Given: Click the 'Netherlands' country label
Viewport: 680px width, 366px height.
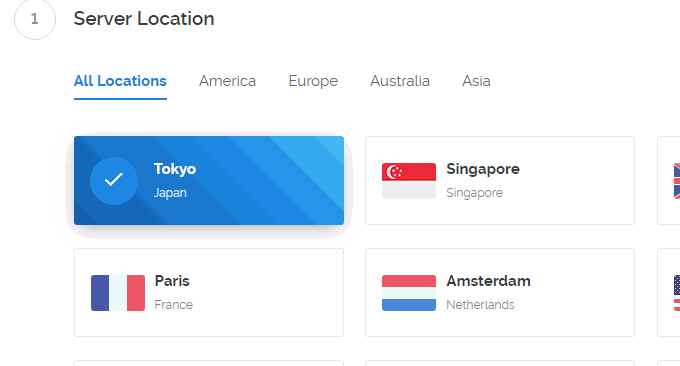Looking at the screenshot, I should click(481, 304).
